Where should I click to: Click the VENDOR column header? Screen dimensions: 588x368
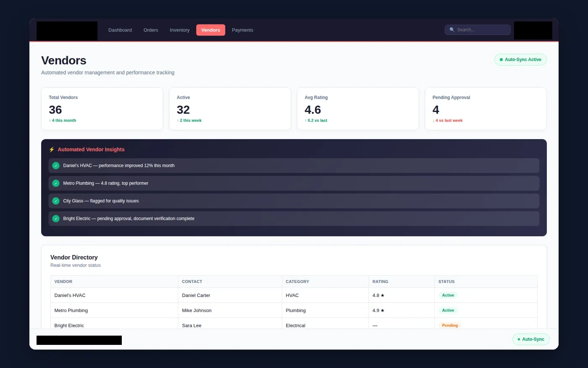coord(114,282)
